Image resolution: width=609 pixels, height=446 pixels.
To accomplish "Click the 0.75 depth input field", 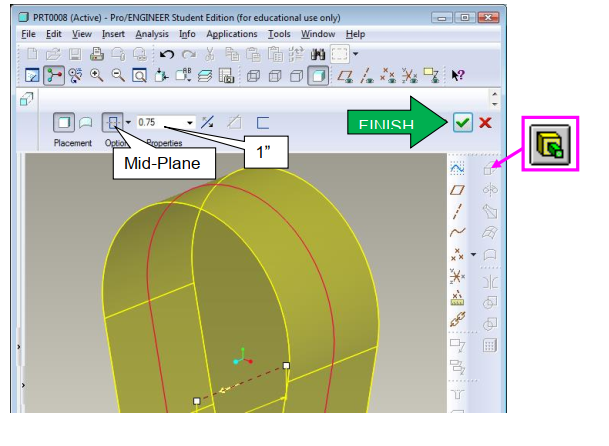I will [158, 122].
